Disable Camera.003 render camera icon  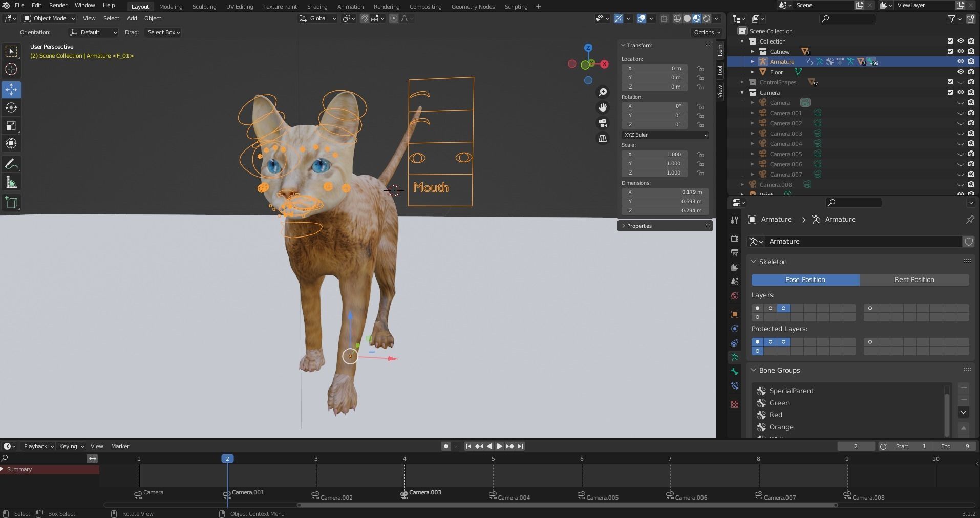coord(971,134)
